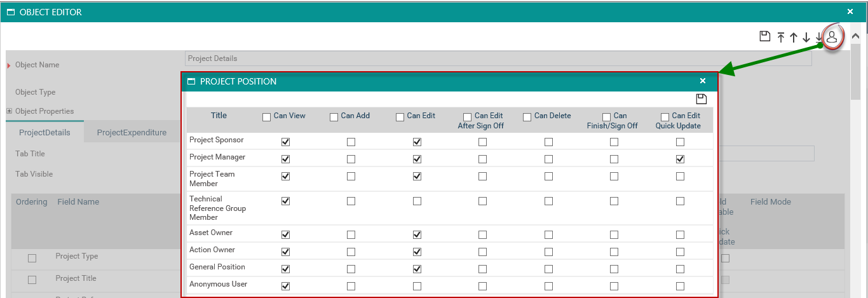Expand the Object Properties section
The width and height of the screenshot is (868, 298).
coord(10,111)
